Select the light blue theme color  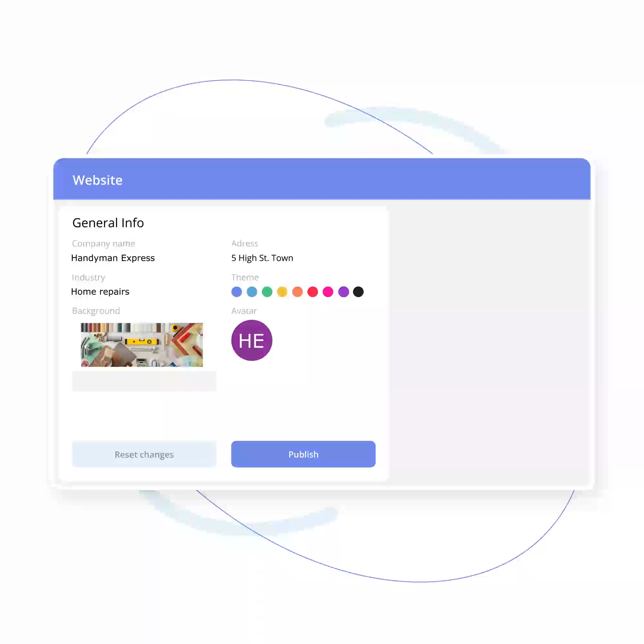252,292
